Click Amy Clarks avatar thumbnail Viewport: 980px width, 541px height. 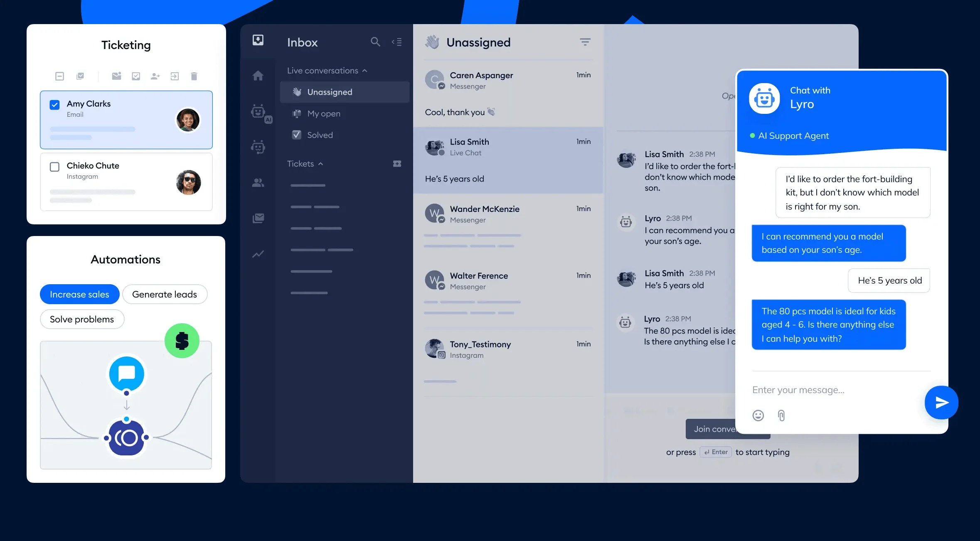pyautogui.click(x=188, y=120)
